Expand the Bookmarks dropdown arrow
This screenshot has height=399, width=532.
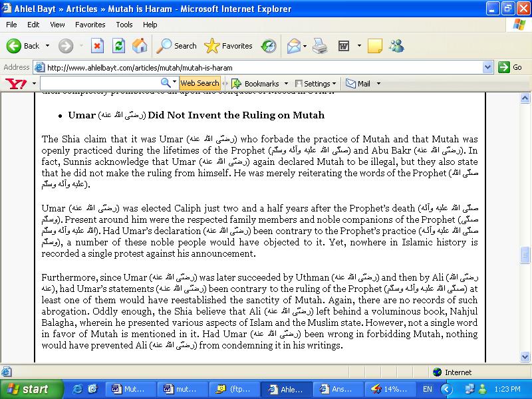pyautogui.click(x=286, y=84)
